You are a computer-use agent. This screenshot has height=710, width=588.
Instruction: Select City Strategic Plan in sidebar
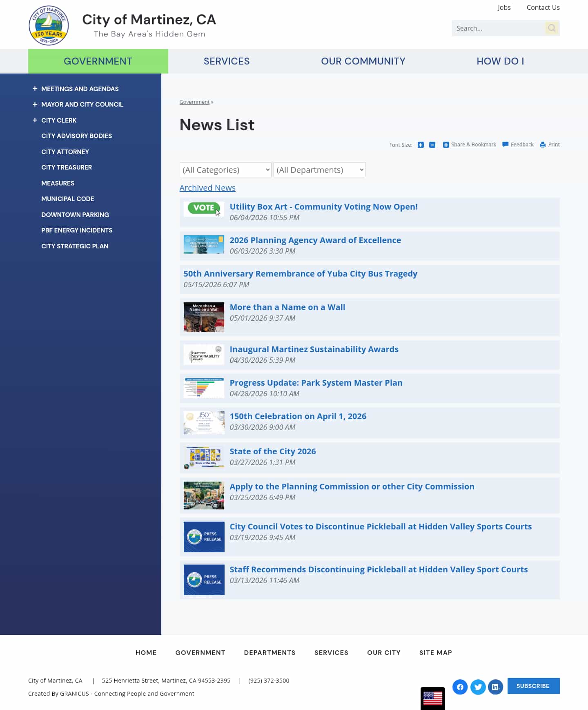click(x=75, y=246)
